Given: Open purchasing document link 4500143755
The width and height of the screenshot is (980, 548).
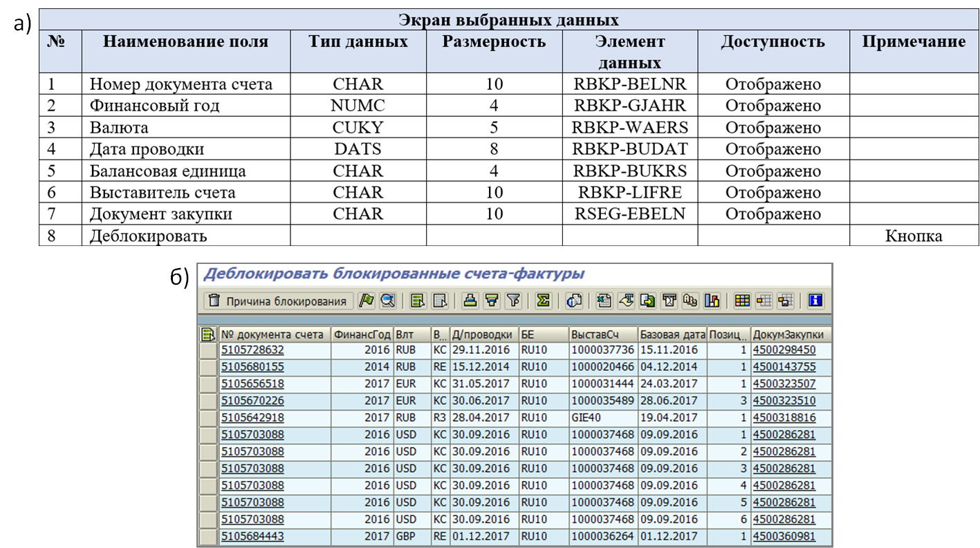Looking at the screenshot, I should (x=784, y=367).
